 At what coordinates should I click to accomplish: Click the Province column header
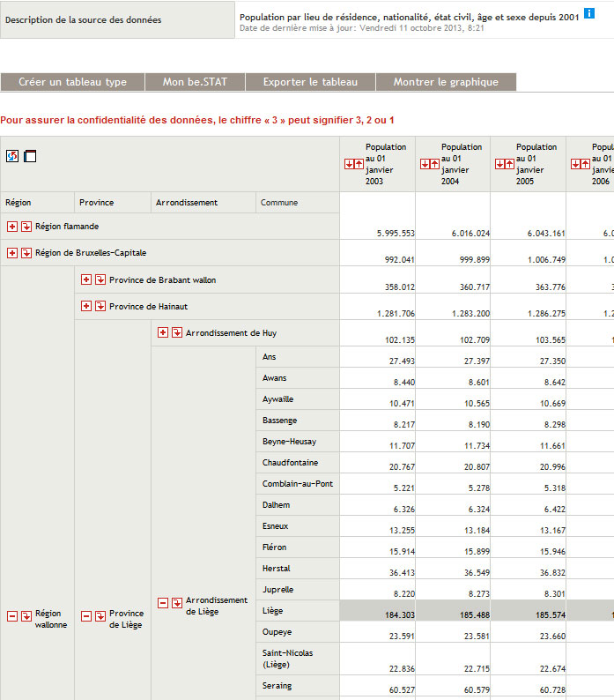pyautogui.click(x=96, y=202)
